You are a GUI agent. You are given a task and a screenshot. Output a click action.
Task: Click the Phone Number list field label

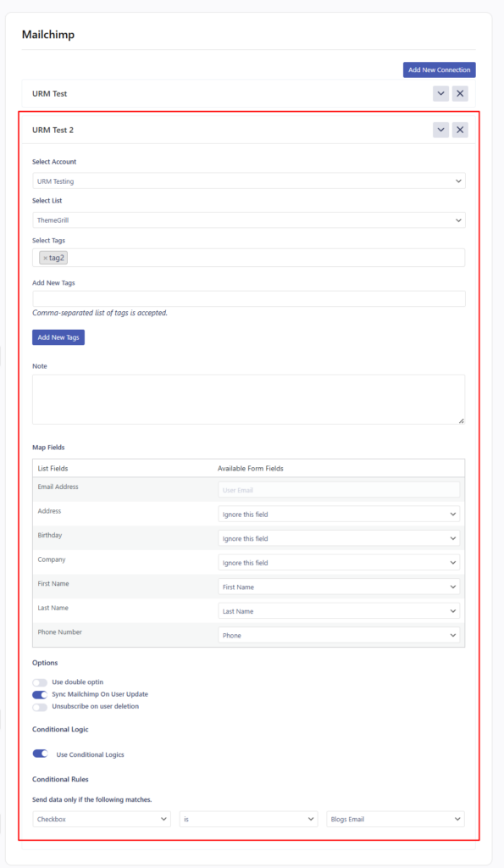(x=60, y=632)
